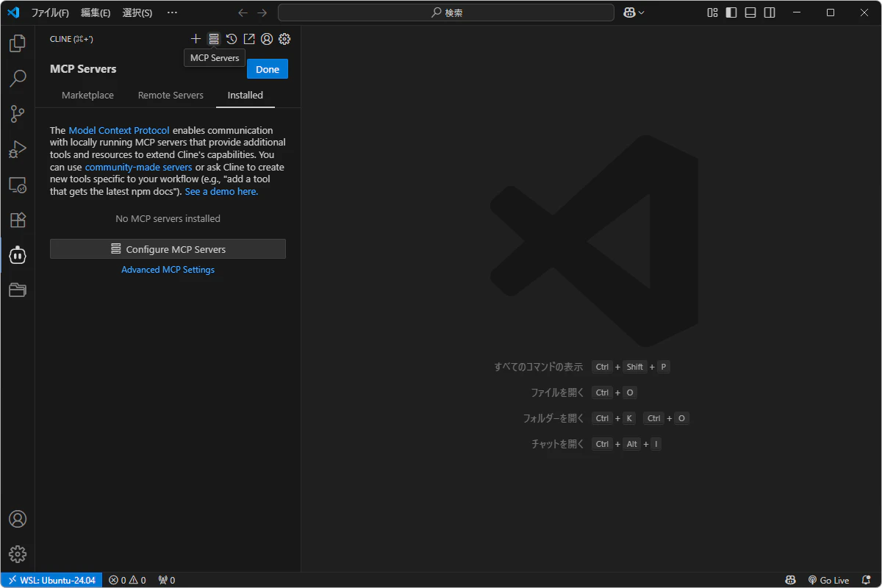The image size is (882, 588).
Task: Click the No MCP servers installed text
Action: pos(168,218)
